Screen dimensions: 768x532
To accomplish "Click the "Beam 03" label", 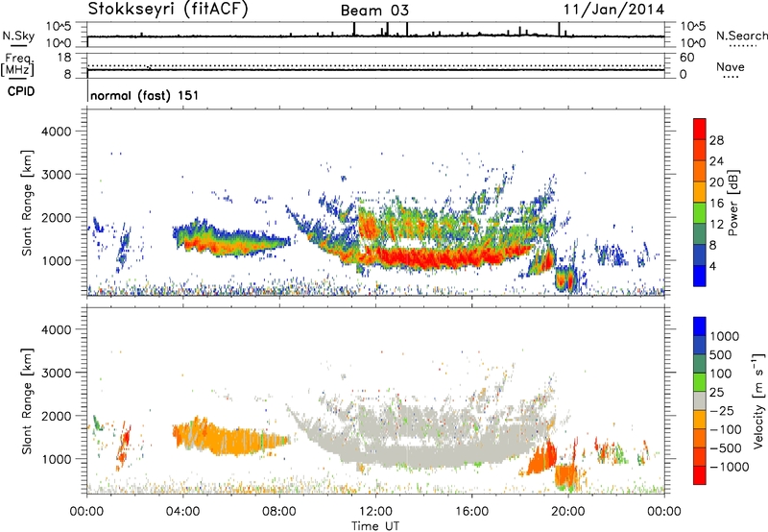I will click(374, 11).
